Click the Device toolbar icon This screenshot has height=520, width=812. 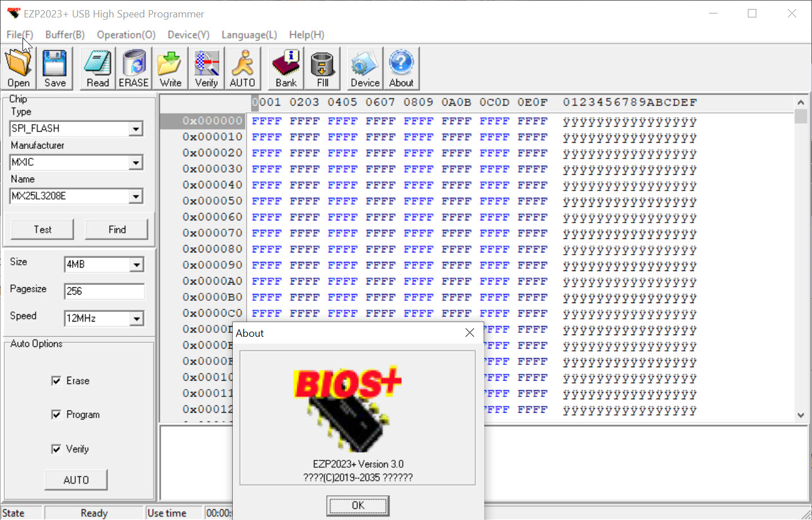click(x=365, y=68)
